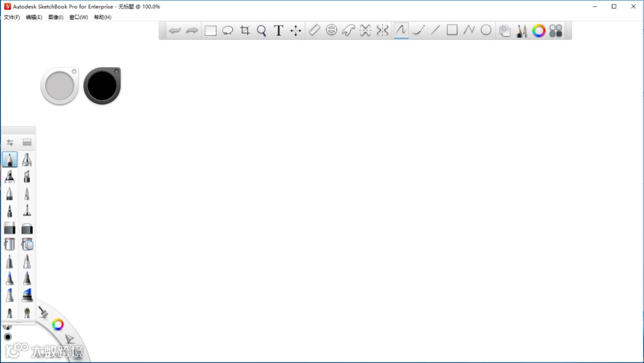Select the Steady Stroke tool

[418, 30]
